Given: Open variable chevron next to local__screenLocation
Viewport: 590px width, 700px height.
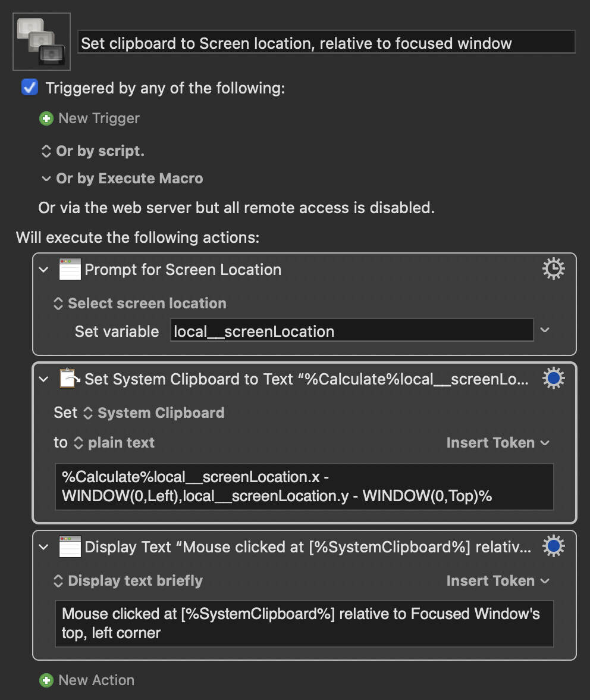Looking at the screenshot, I should click(545, 330).
